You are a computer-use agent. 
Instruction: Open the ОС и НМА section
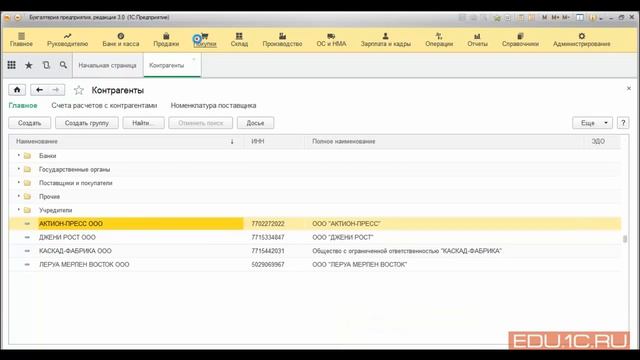pos(331,40)
